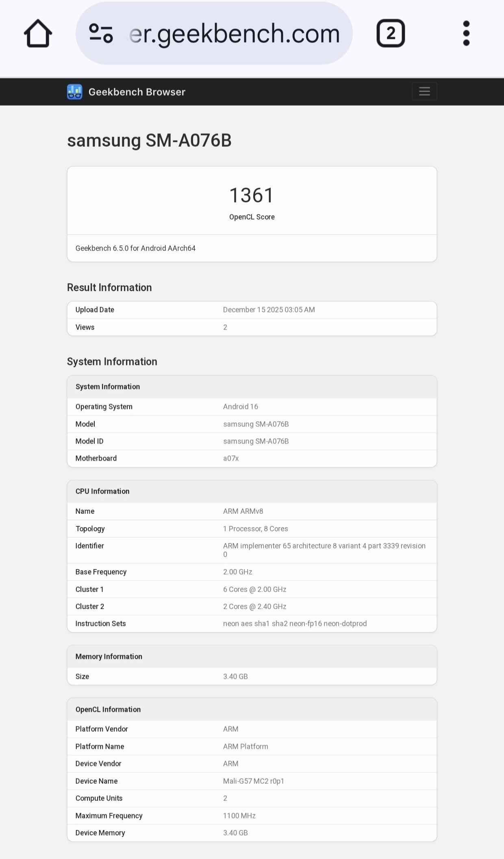Click the 1361 OpenCL score
The height and width of the screenshot is (859, 504).
252,196
